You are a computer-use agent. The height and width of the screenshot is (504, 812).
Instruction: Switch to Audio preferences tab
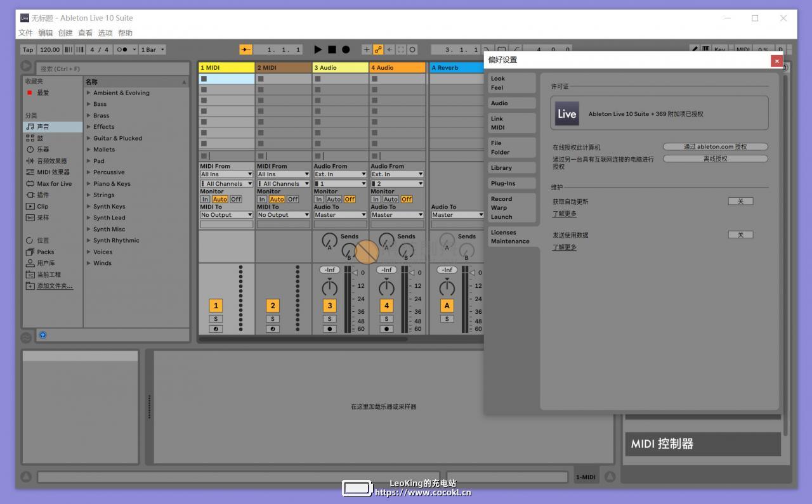point(512,103)
